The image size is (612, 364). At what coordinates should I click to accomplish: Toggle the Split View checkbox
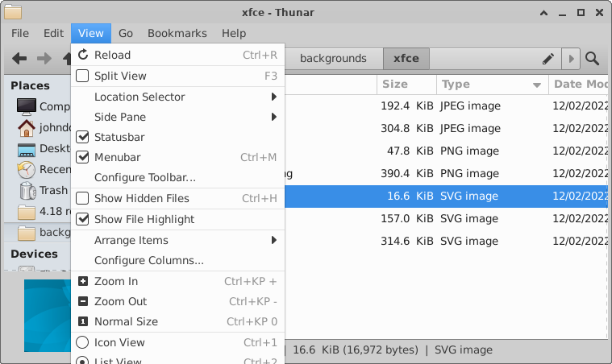pyautogui.click(x=82, y=76)
